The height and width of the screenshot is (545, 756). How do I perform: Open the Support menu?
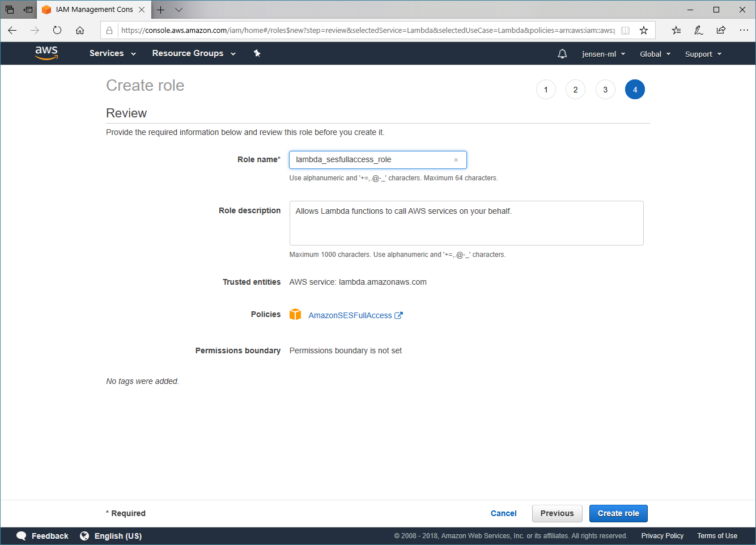click(703, 54)
